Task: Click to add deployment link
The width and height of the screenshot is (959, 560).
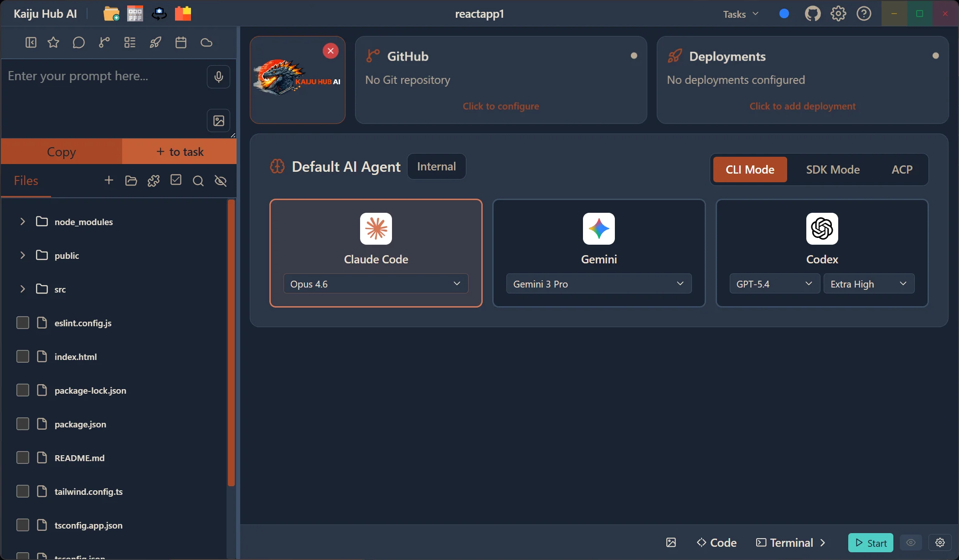Action: (x=802, y=106)
